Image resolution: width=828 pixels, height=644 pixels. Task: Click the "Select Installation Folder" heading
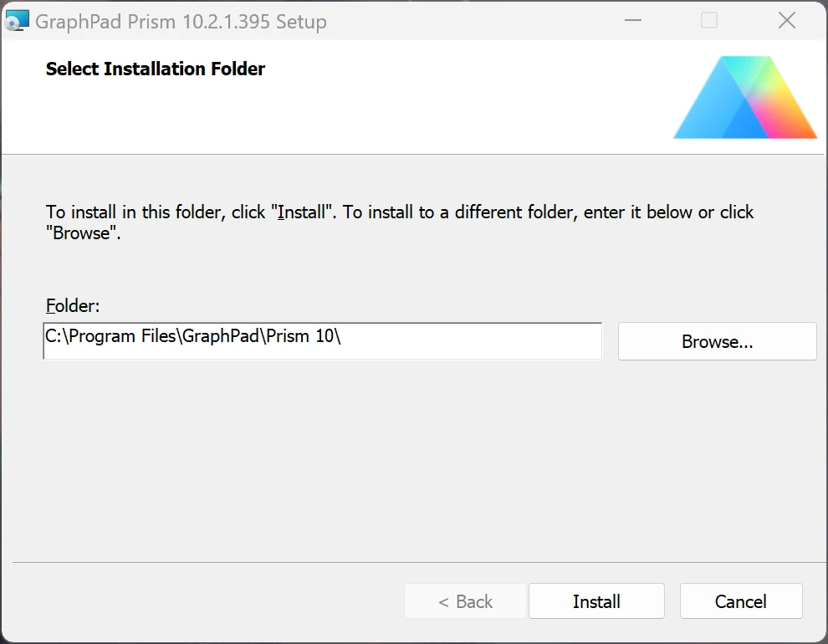[155, 69]
